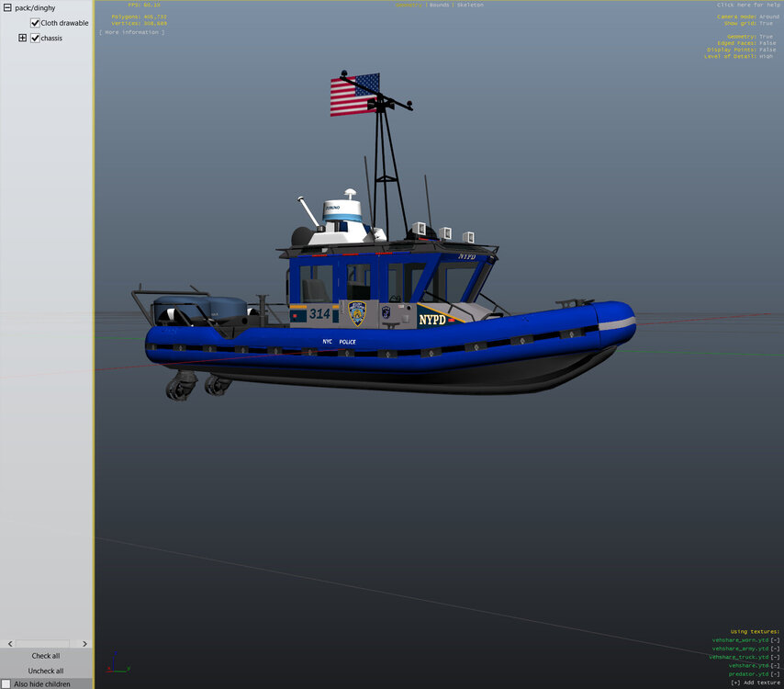Image resolution: width=784 pixels, height=689 pixels.
Task: Remove predator.ytd texture with [-]
Action: (x=775, y=674)
